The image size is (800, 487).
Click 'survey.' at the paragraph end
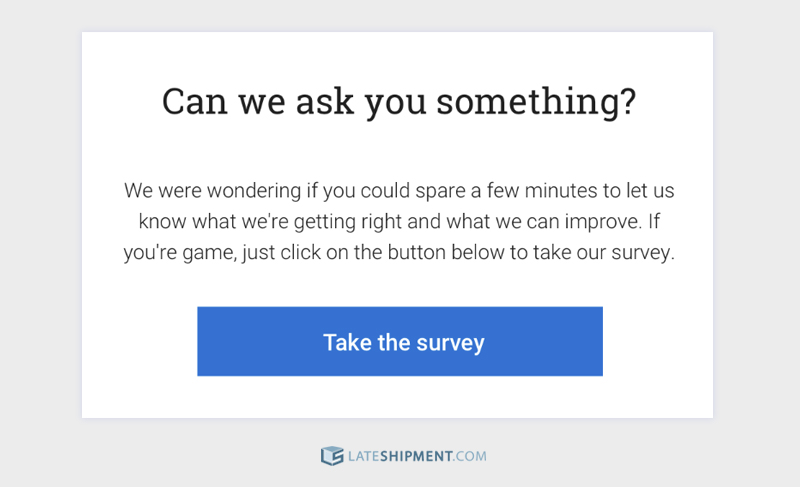(x=643, y=253)
